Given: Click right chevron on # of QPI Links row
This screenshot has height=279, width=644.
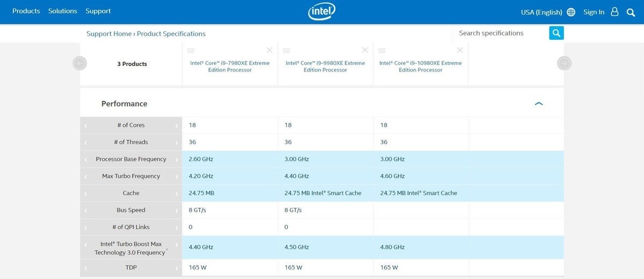Looking at the screenshot, I should pos(177,227).
